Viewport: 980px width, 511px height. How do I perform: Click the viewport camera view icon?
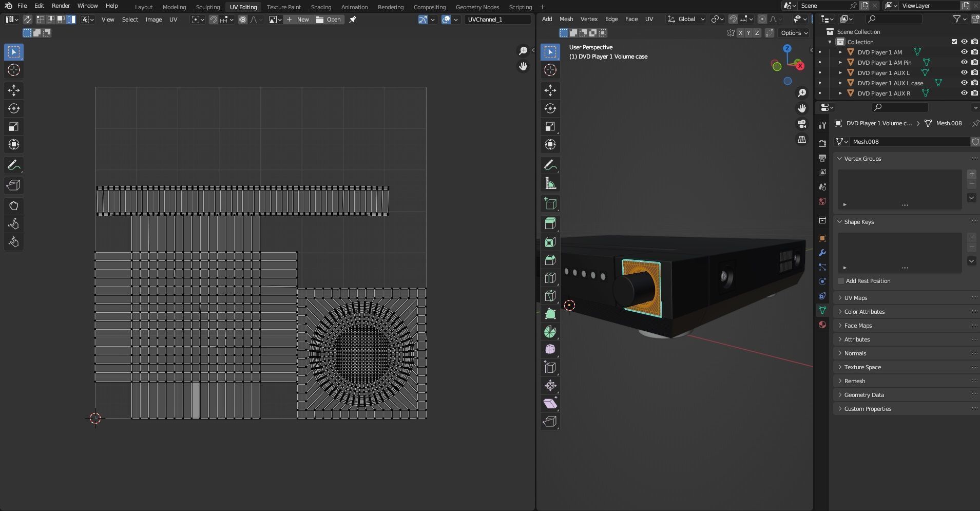802,124
